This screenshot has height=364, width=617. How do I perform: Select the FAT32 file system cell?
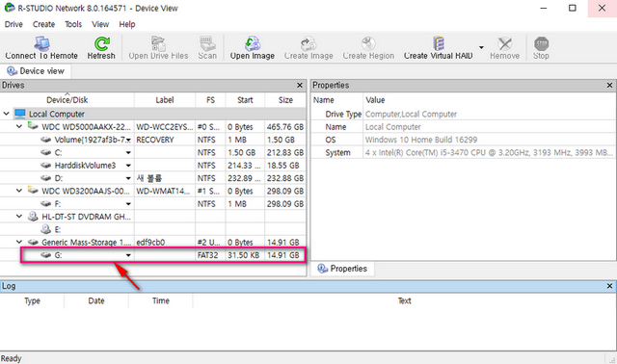click(210, 255)
